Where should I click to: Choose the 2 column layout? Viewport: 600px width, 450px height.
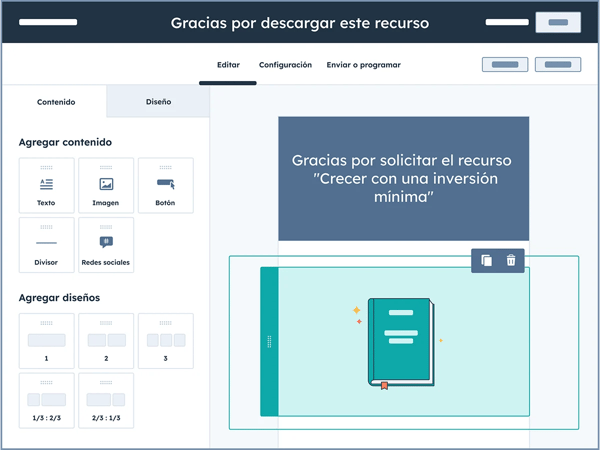(106, 341)
